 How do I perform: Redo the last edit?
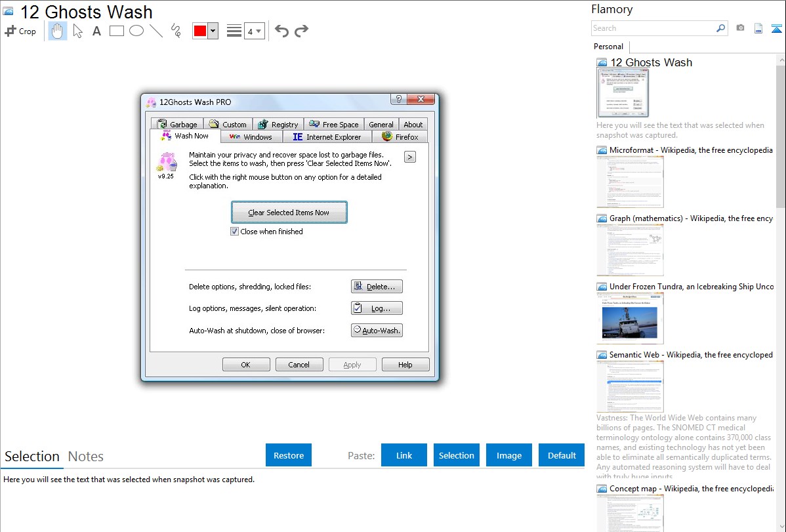pyautogui.click(x=301, y=31)
